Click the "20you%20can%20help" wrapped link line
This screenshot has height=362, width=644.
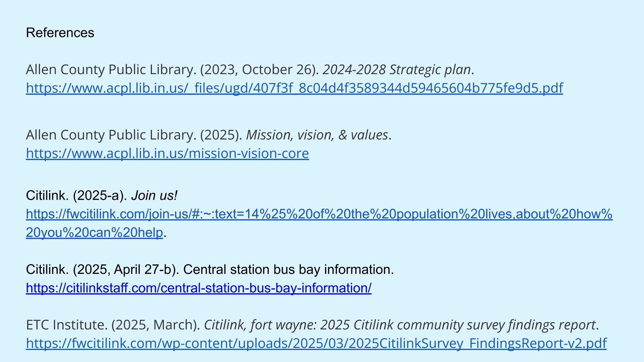[94, 233]
